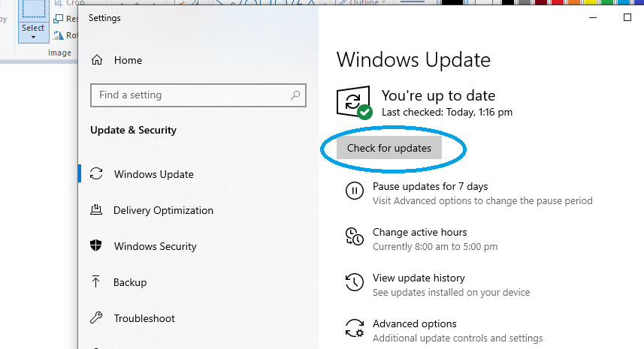Select Windows Security in the sidebar menu
Image resolution: width=644 pixels, height=349 pixels.
pyautogui.click(x=155, y=246)
